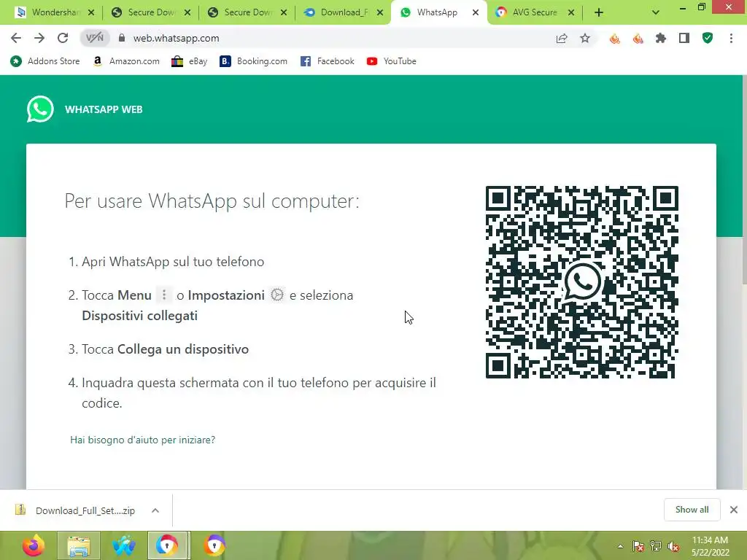The height and width of the screenshot is (560, 747).
Task: Bookmark this page with the star icon
Action: pyautogui.click(x=585, y=38)
